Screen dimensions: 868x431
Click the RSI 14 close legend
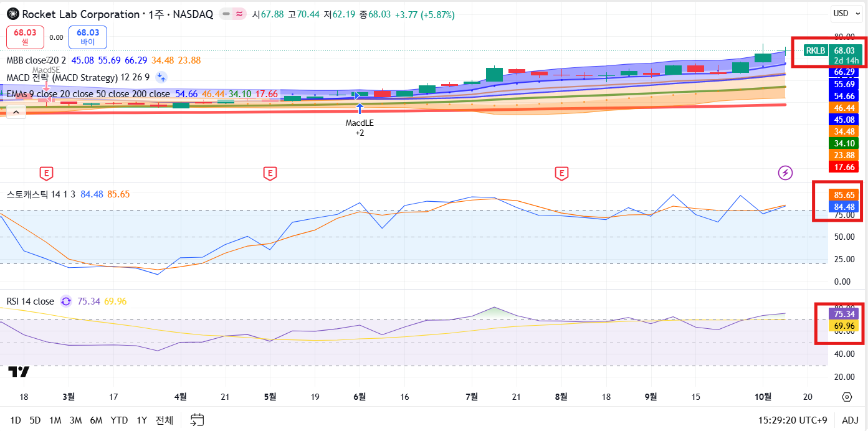pyautogui.click(x=31, y=301)
